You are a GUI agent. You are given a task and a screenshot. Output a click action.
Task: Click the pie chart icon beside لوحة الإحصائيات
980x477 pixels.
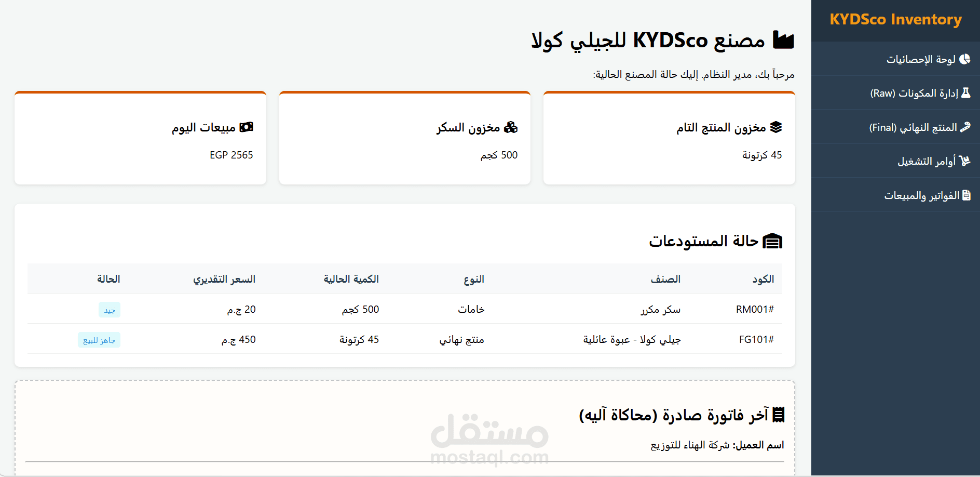965,59
